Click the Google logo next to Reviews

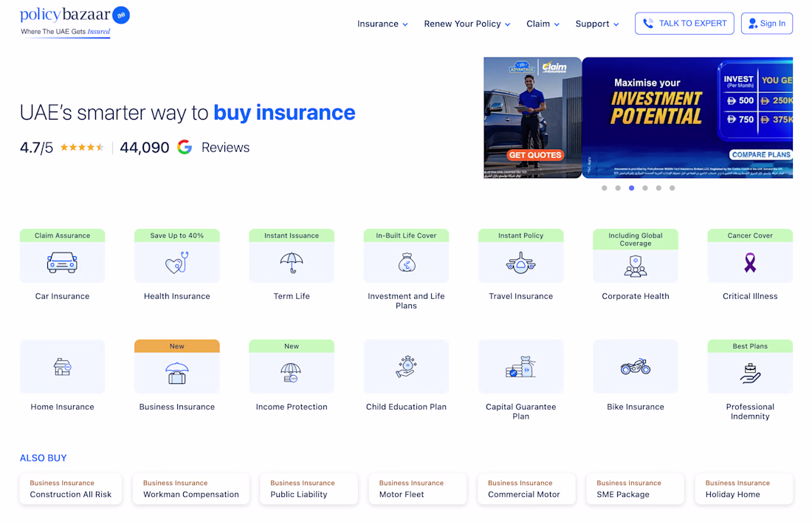[x=185, y=147]
